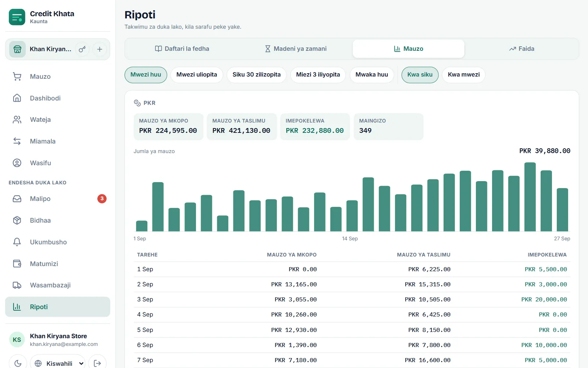Filter by Mwezi uliopita
This screenshot has width=588, height=368.
[197, 75]
